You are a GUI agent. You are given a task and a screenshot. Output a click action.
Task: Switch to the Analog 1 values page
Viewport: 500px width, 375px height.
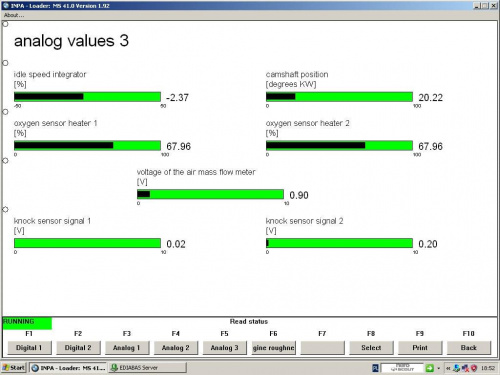(x=127, y=348)
